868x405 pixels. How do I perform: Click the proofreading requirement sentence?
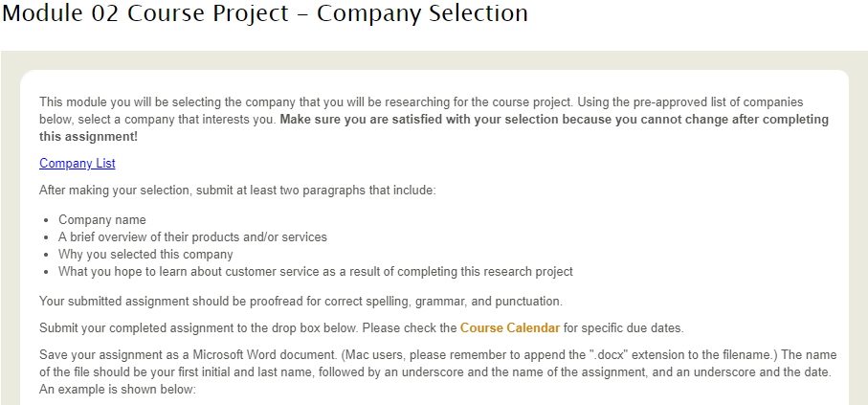point(300,302)
